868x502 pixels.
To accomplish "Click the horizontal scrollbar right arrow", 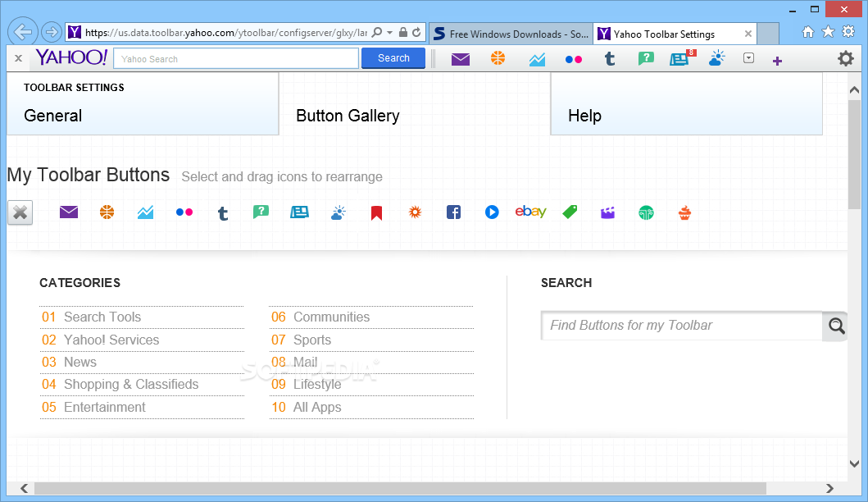I will (x=829, y=488).
